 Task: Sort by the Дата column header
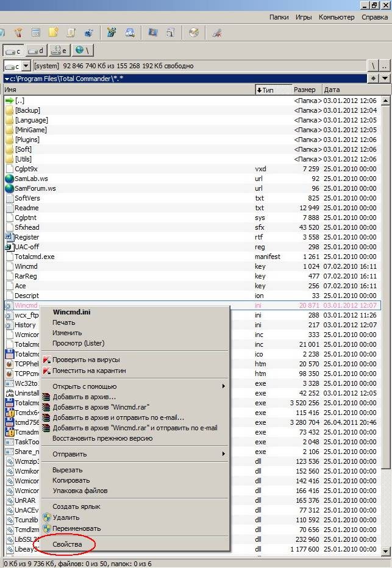357,90
